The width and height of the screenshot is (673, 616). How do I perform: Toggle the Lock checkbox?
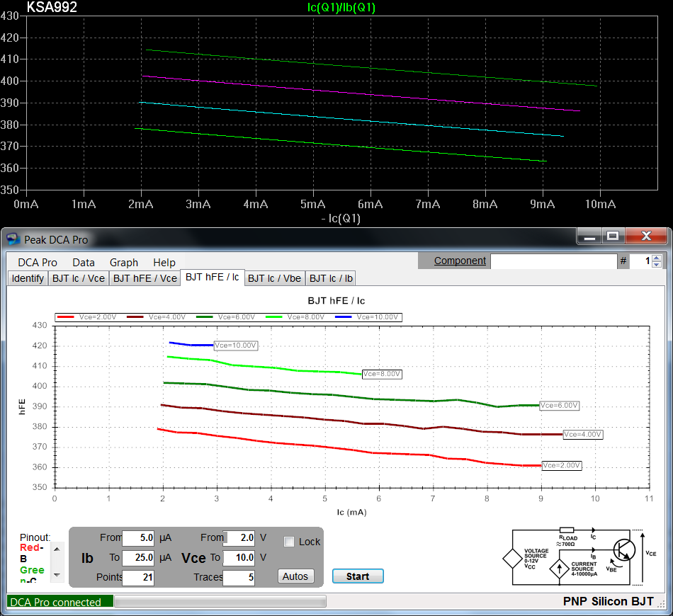point(289,542)
